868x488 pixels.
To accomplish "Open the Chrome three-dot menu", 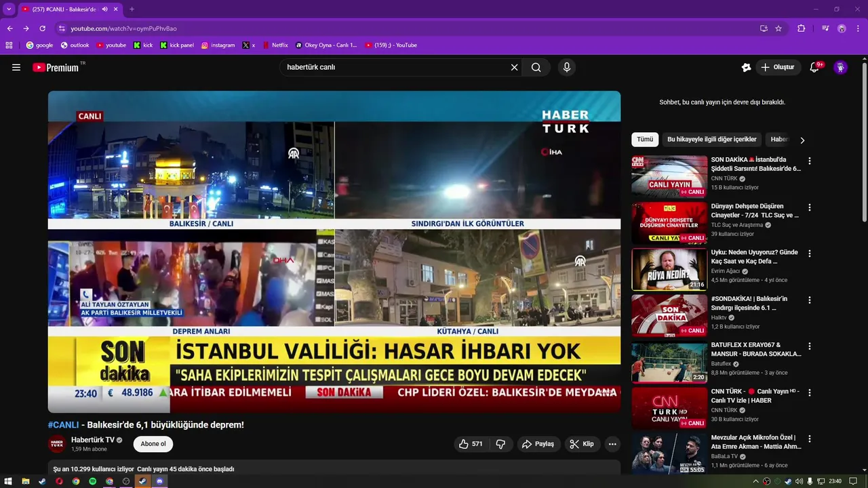I will pyautogui.click(x=859, y=28).
